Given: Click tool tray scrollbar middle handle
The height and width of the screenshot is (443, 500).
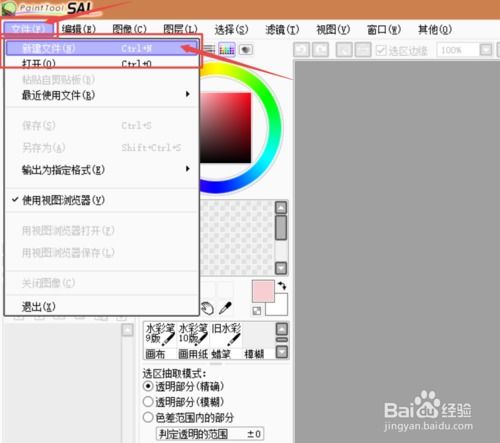Looking at the screenshot, I should pyautogui.click(x=282, y=340).
